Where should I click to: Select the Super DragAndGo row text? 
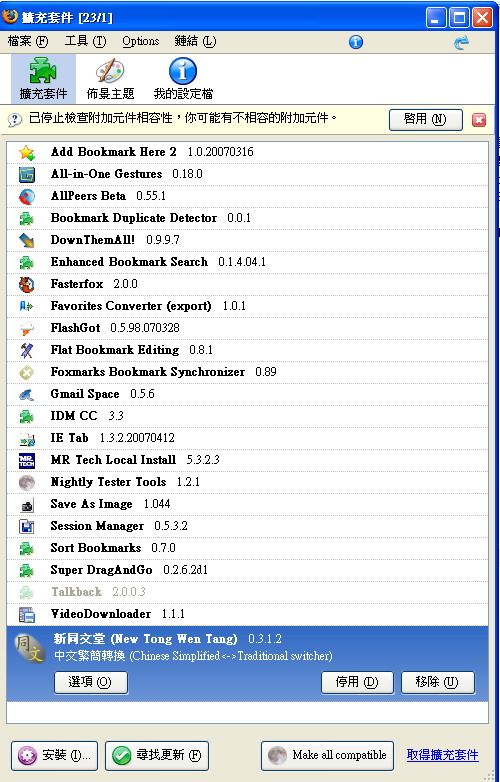coord(129,570)
